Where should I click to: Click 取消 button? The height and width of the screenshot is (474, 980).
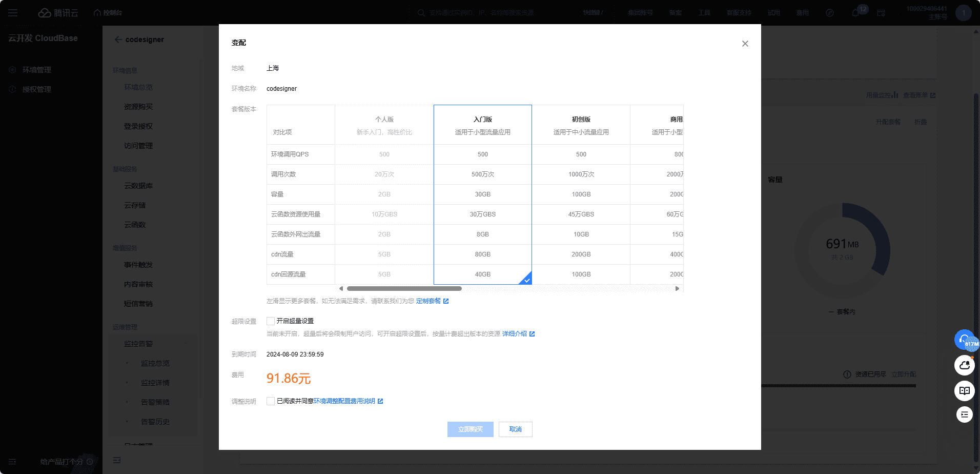pos(516,429)
